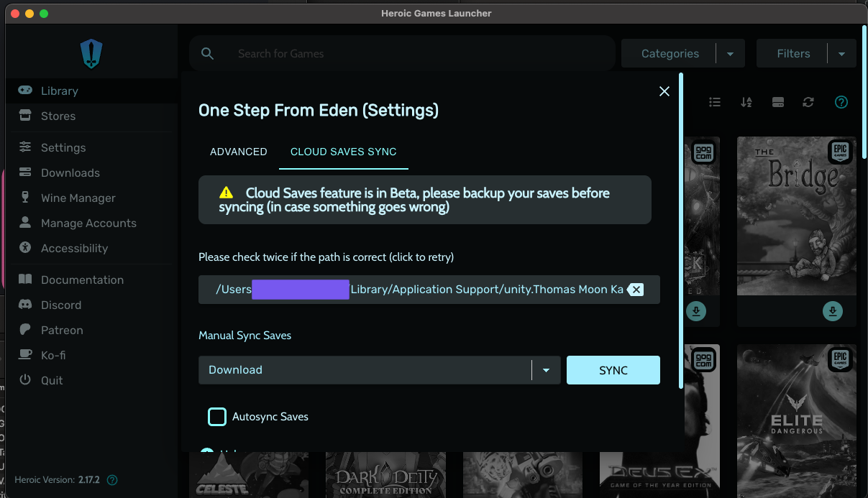This screenshot has height=498, width=868.
Task: Click the Categories button
Action: 670,53
